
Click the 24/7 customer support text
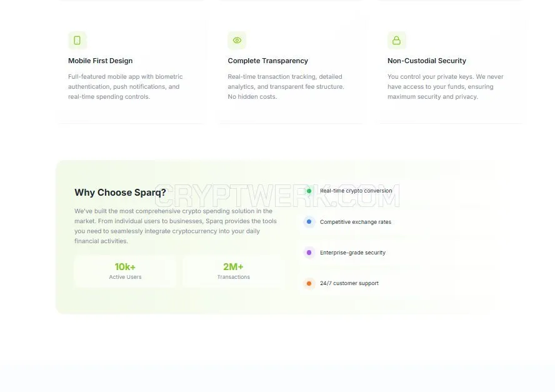coord(349,283)
